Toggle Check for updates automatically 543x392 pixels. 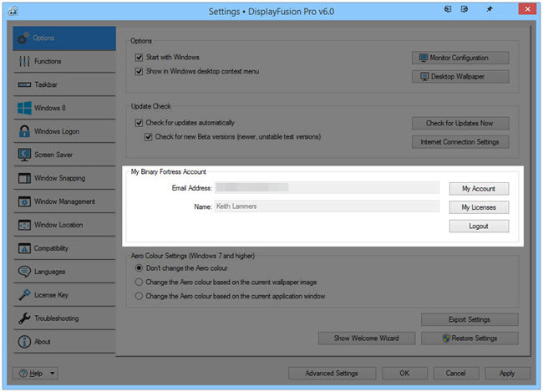pos(139,123)
